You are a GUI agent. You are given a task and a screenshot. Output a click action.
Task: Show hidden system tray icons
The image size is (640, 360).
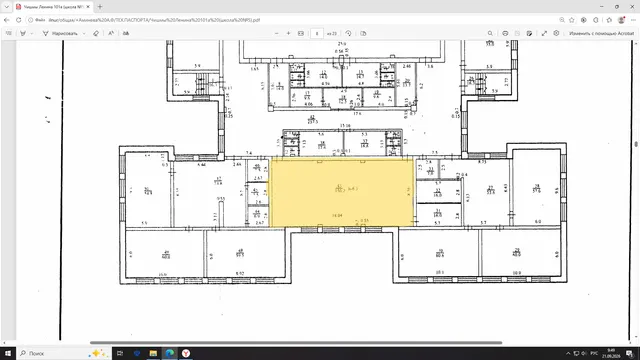pos(568,353)
